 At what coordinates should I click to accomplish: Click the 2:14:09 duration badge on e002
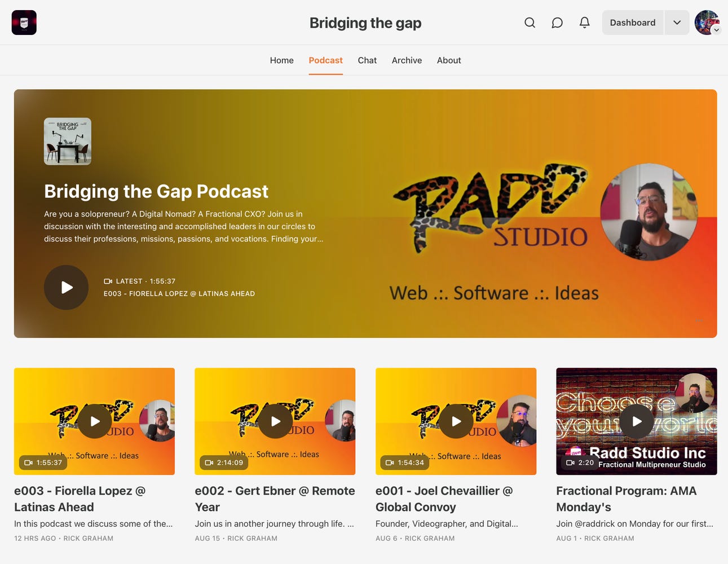[x=224, y=462]
